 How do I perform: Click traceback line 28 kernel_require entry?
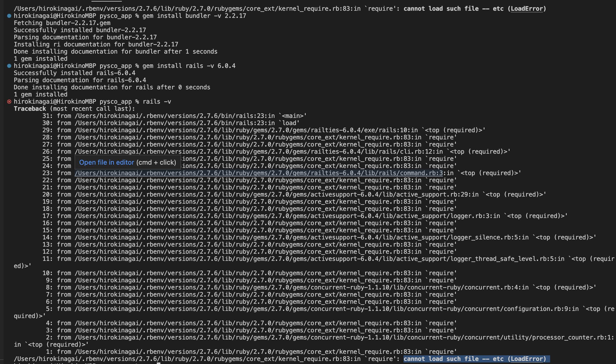pyautogui.click(x=250, y=137)
